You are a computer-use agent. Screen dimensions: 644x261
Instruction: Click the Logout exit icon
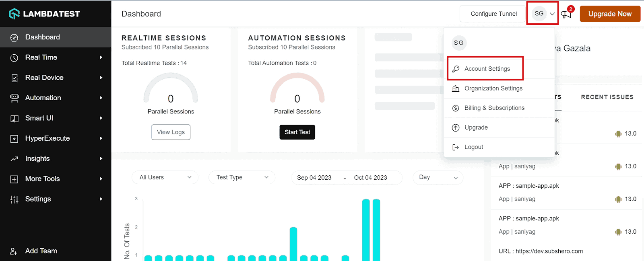click(x=456, y=147)
